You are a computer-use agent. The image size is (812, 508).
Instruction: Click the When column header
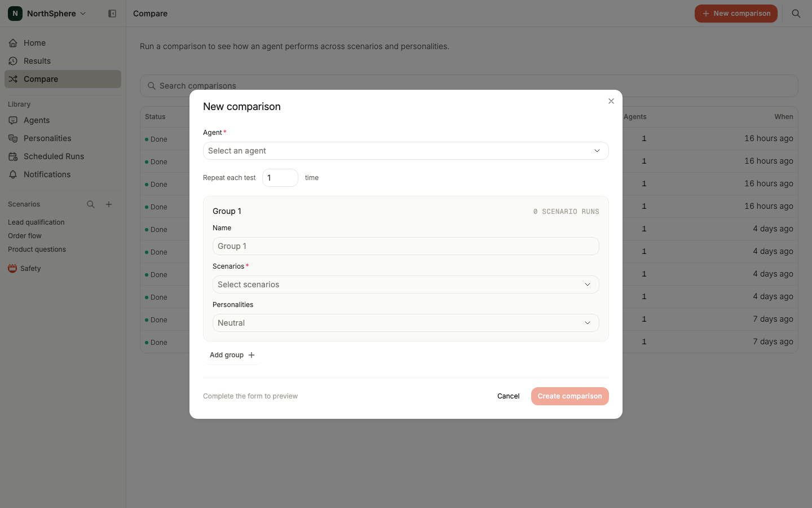click(x=784, y=117)
